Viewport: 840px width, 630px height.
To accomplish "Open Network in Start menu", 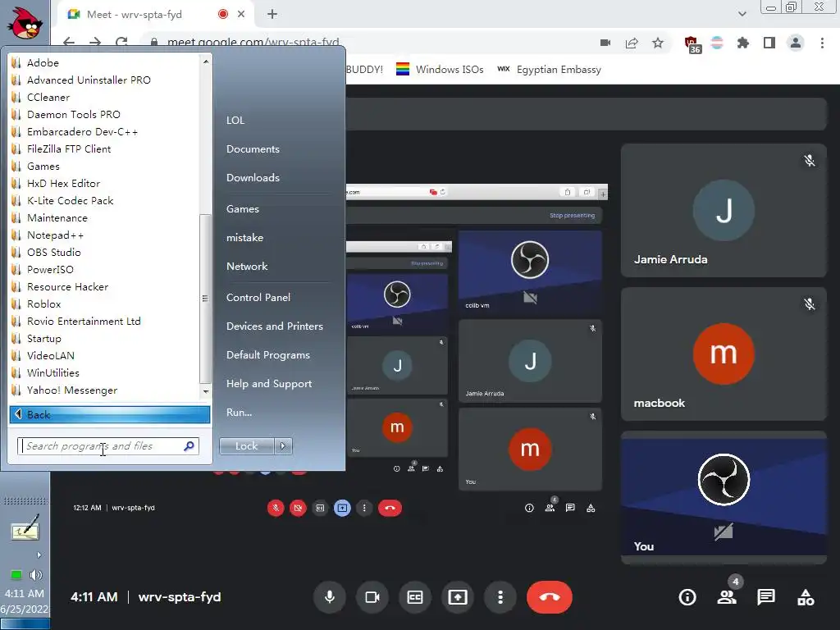I will (247, 267).
